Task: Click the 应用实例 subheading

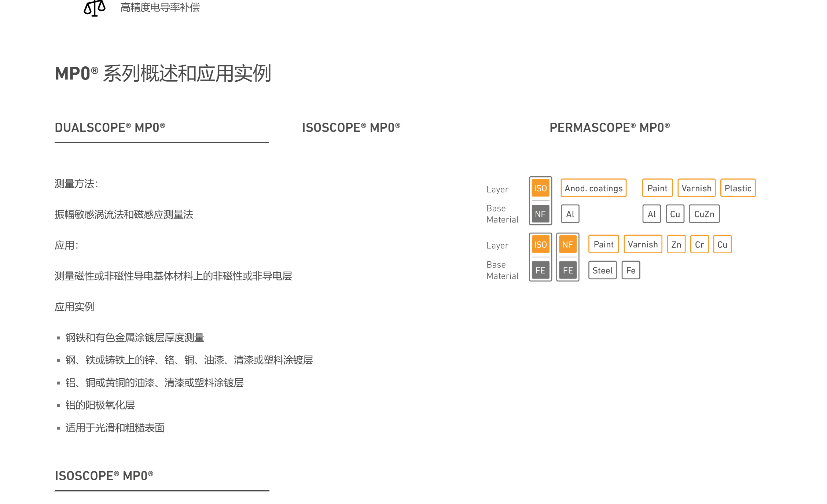Action: click(x=74, y=307)
